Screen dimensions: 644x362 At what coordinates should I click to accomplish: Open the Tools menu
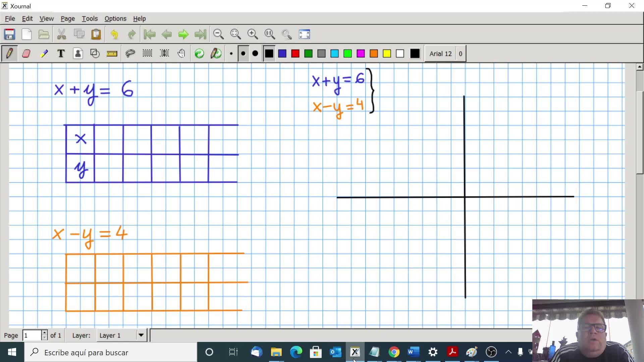pos(90,19)
